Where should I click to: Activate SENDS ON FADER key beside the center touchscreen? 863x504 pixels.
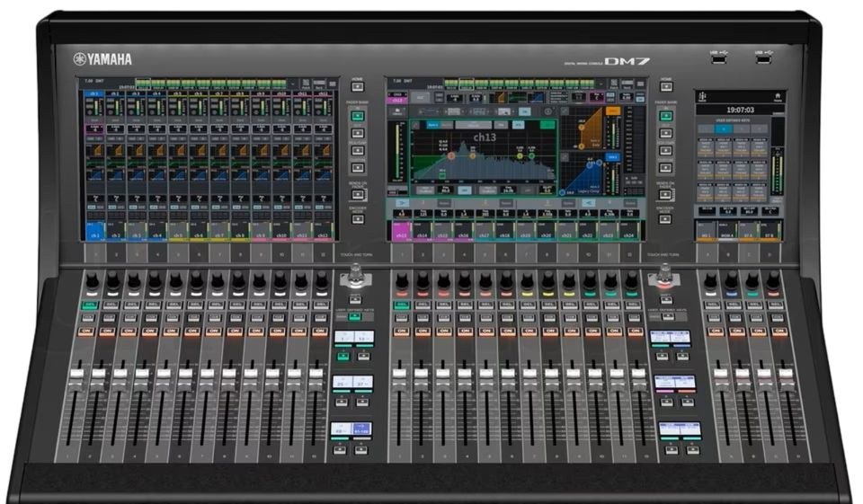(665, 194)
